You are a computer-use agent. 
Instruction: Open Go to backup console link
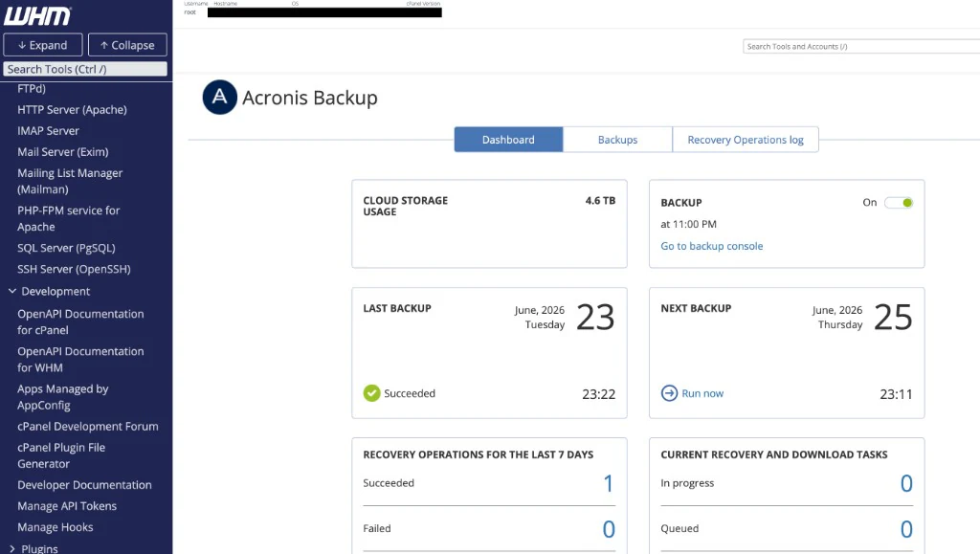[711, 246]
